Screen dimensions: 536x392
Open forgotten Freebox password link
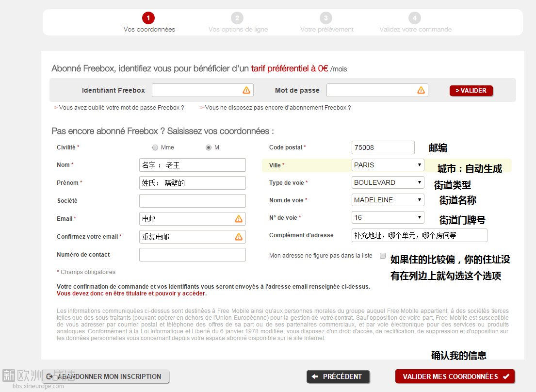click(x=119, y=108)
